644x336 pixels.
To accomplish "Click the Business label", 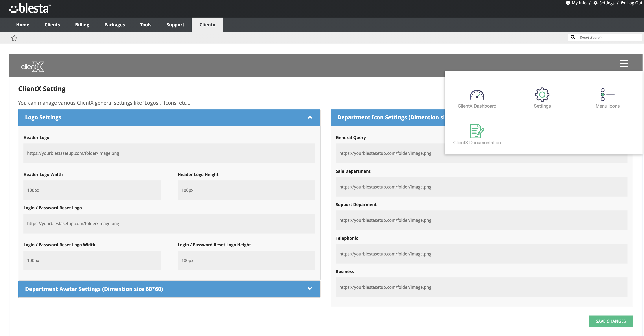I will [x=345, y=271].
